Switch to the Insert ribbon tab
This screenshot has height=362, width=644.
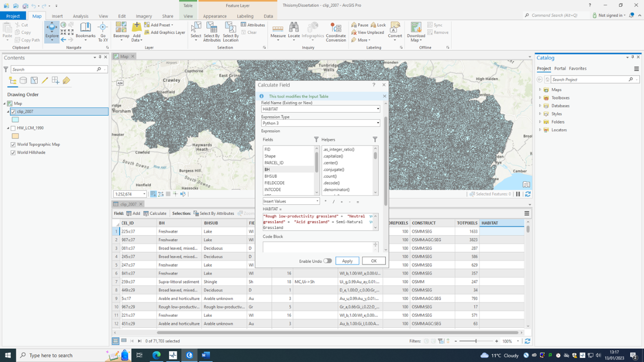tap(57, 16)
